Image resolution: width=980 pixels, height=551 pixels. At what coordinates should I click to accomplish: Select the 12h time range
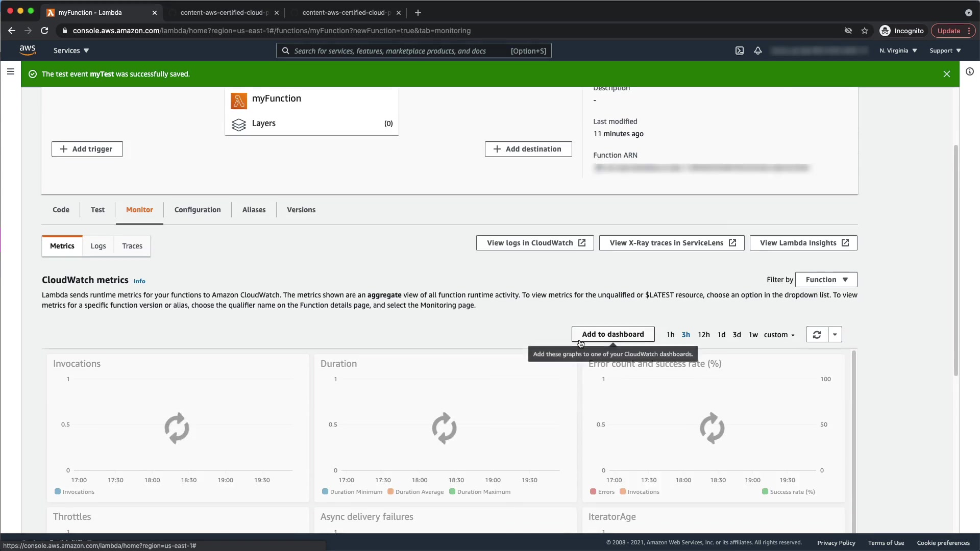tap(703, 335)
